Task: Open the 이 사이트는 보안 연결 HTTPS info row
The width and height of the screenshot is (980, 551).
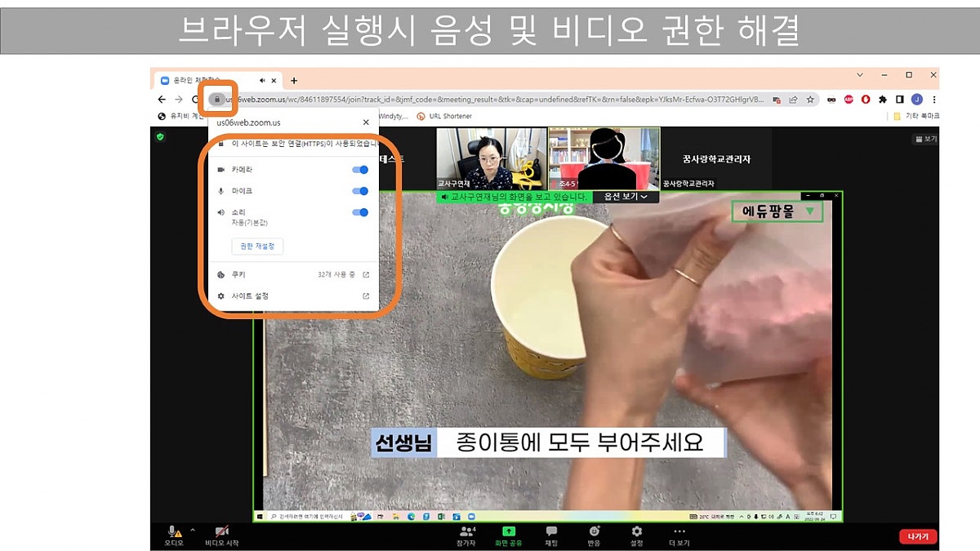Action: 293,143
